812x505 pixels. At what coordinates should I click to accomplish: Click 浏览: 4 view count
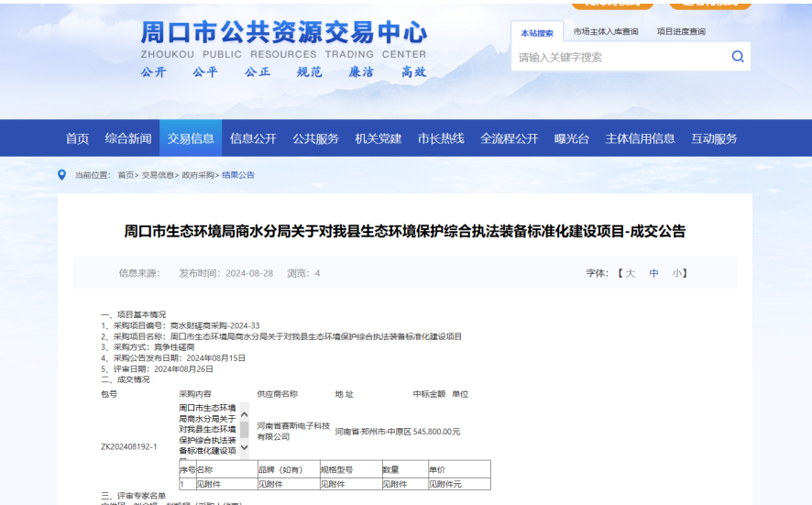pyautogui.click(x=303, y=273)
